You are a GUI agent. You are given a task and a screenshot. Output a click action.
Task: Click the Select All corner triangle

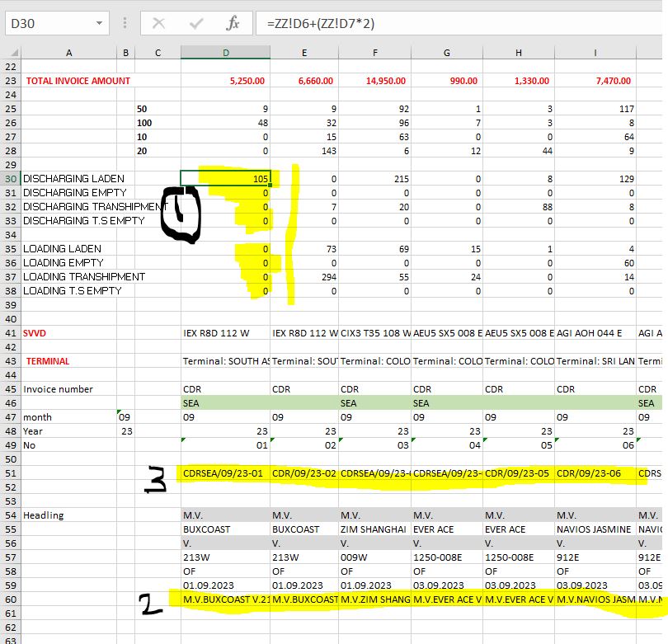[x=15, y=53]
